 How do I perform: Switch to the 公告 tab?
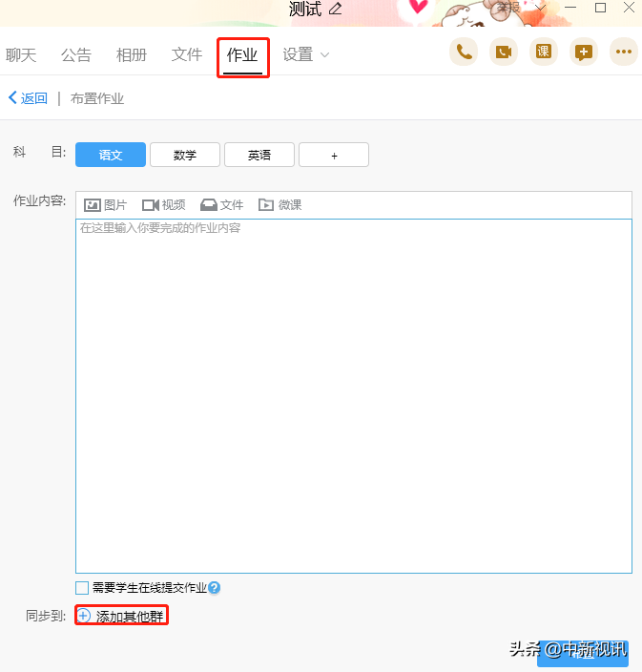pos(76,54)
